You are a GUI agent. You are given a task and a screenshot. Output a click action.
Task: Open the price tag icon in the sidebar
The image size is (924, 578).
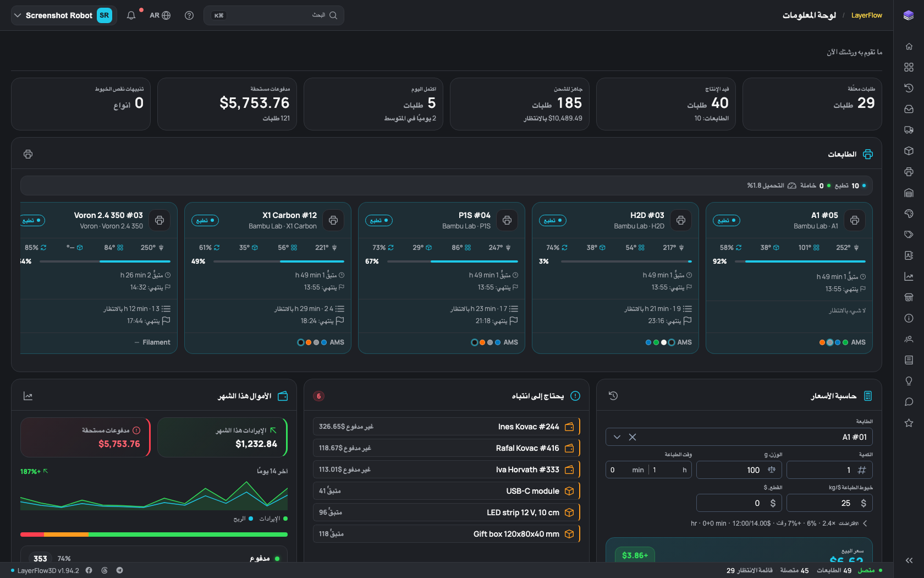(x=909, y=235)
